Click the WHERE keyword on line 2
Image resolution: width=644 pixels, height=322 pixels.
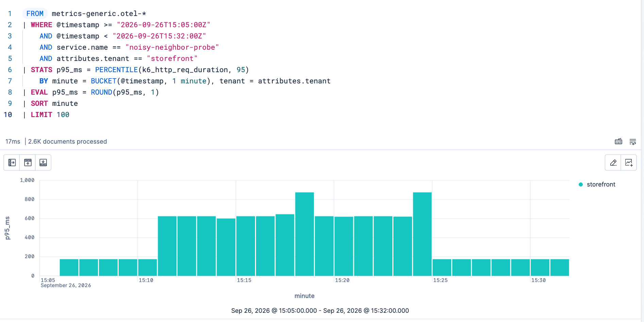(41, 25)
